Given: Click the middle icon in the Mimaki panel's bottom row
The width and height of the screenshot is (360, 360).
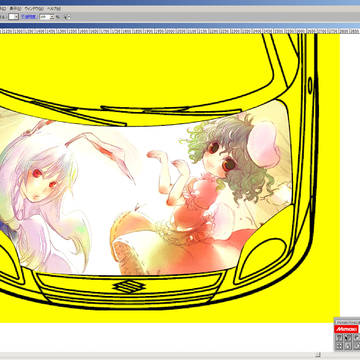Looking at the screenshot, I should tap(347, 346).
